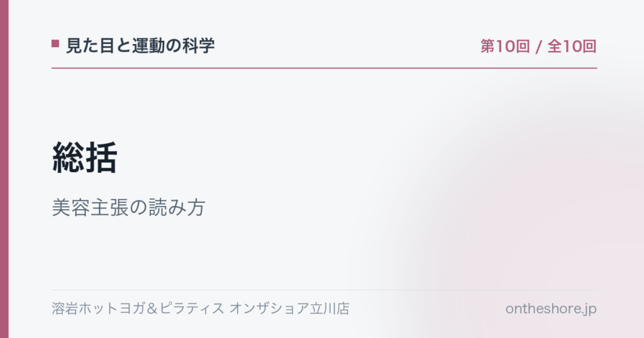The width and height of the screenshot is (644, 338).
Task: Click the pink horizontal rule under header
Action: click(x=324, y=68)
